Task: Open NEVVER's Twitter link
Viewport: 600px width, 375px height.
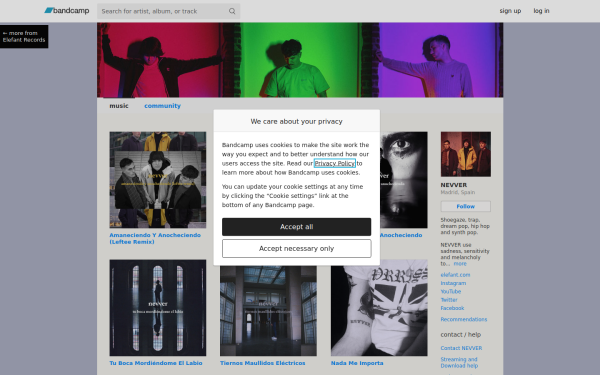Action: click(x=449, y=300)
